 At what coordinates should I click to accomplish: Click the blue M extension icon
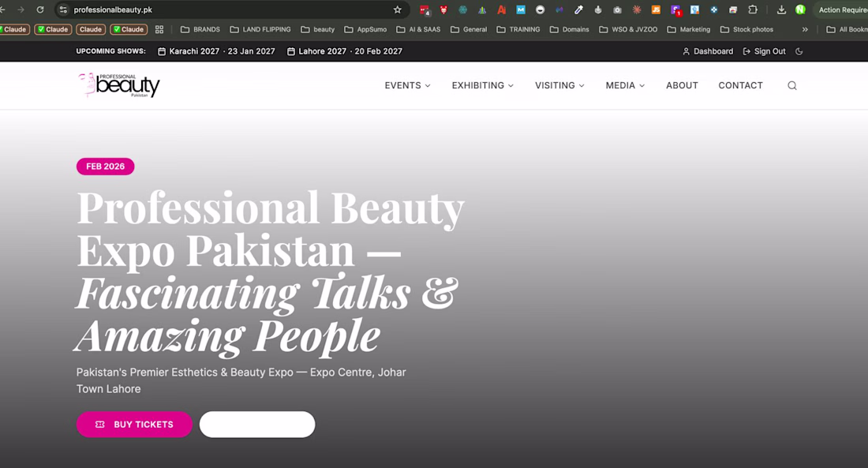[521, 9]
